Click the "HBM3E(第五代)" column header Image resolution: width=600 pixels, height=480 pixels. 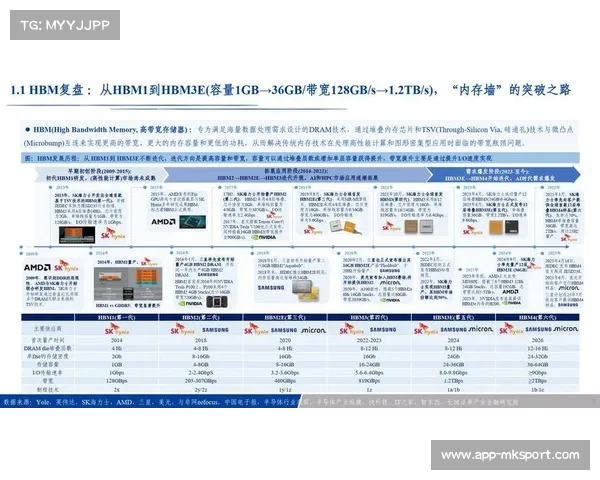(453, 317)
